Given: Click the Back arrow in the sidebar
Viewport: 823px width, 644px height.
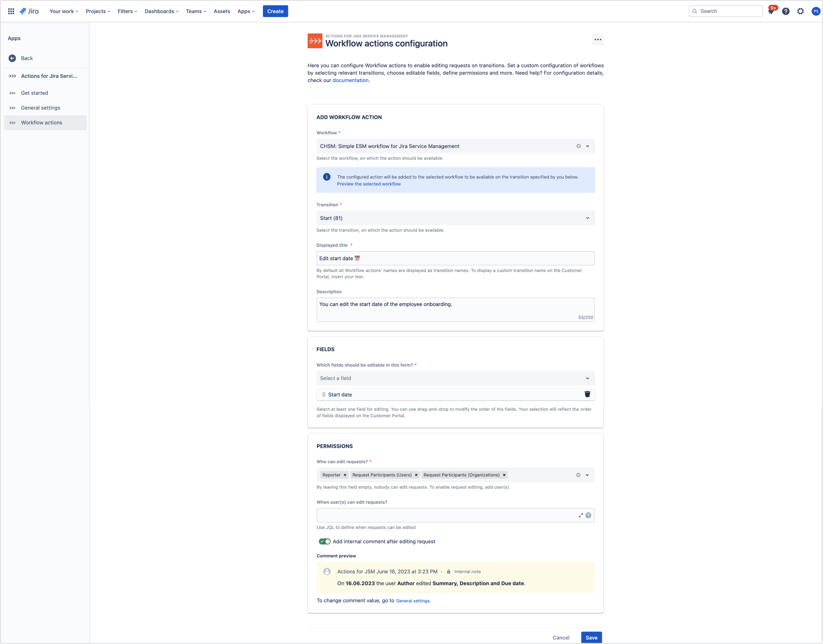Looking at the screenshot, I should [x=12, y=58].
